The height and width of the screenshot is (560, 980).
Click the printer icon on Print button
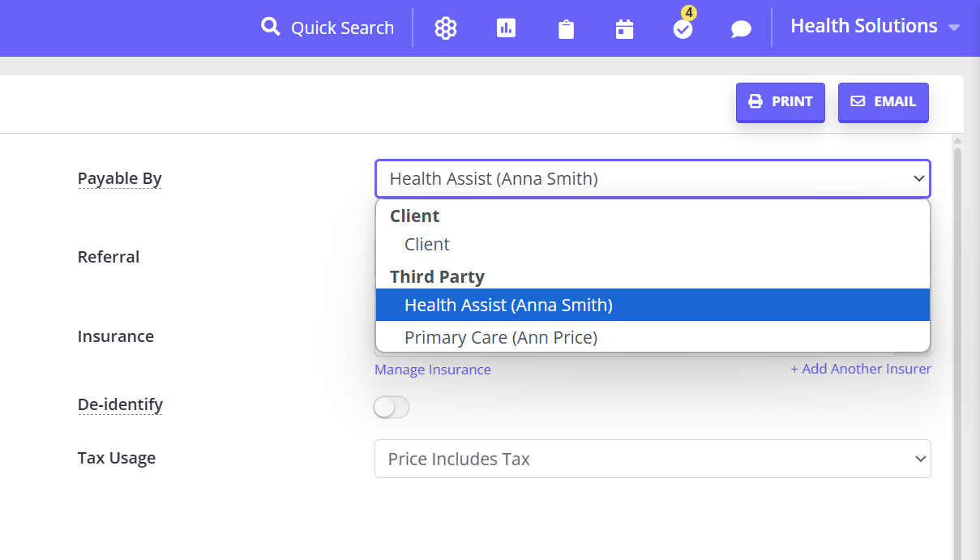[x=755, y=101]
